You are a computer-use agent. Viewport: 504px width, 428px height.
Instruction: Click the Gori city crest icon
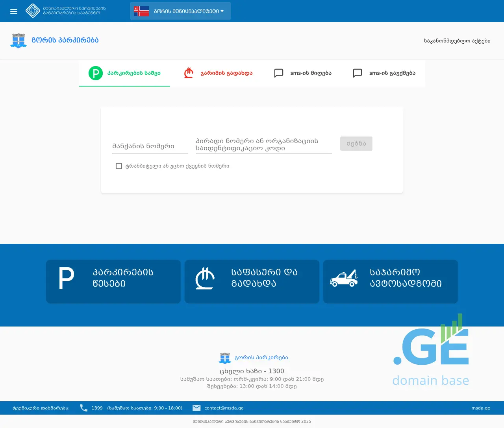(19, 41)
